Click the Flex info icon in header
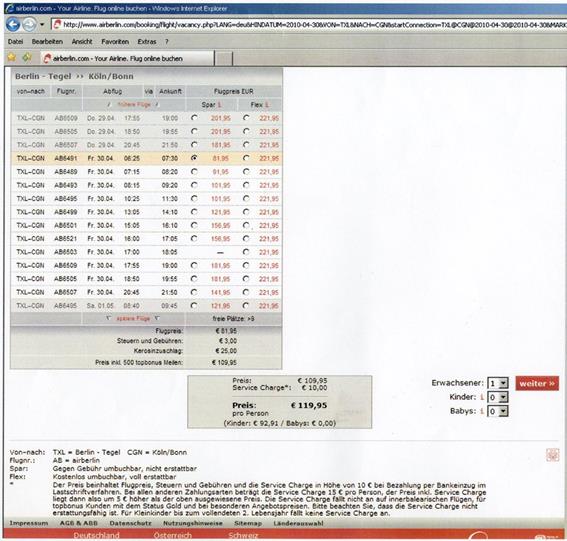This screenshot has width=567, height=541. (x=267, y=105)
